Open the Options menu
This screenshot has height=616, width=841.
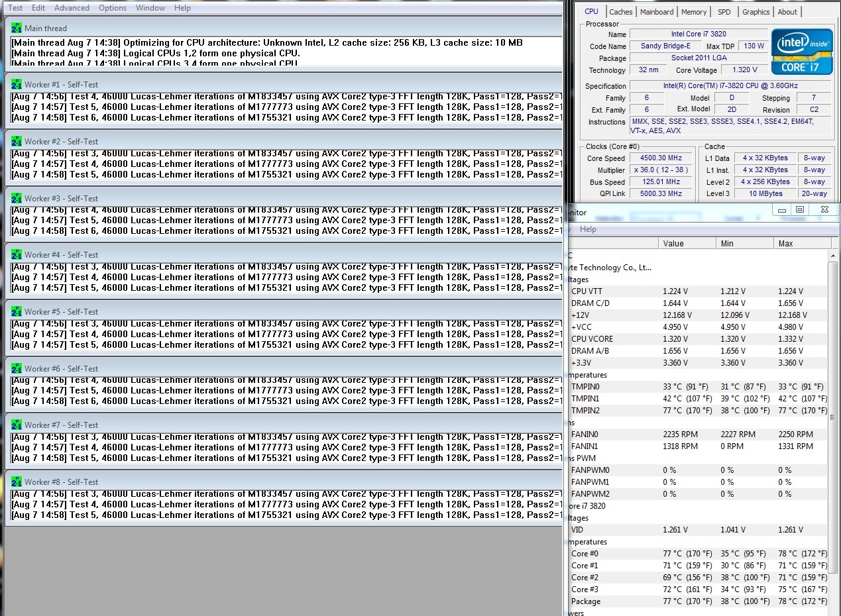point(113,8)
